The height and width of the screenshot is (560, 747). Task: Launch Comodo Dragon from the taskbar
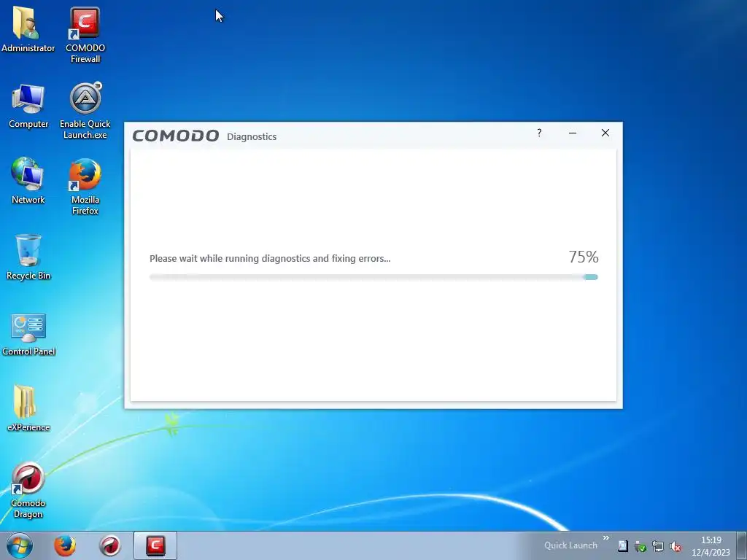coord(109,545)
